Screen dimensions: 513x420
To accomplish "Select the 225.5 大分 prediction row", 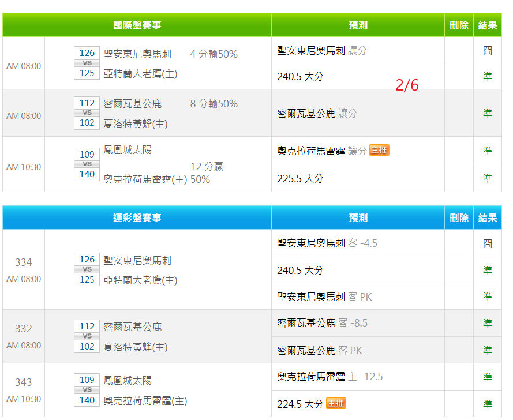I will (x=300, y=178).
